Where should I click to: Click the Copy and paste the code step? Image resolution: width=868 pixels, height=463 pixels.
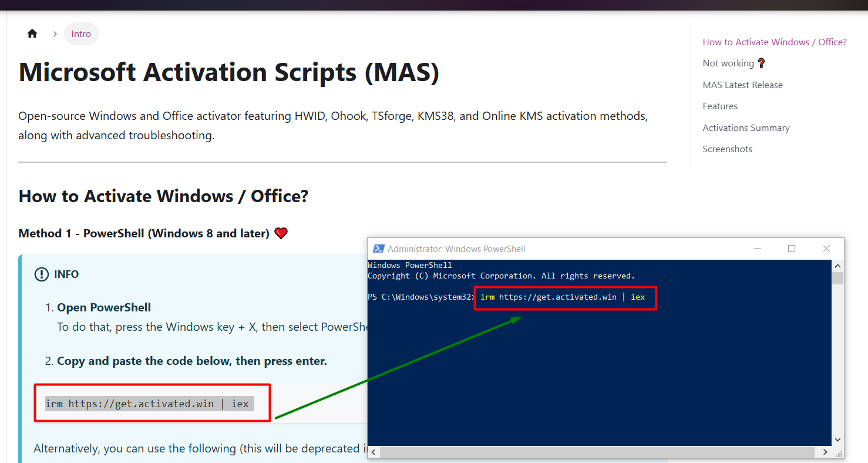[x=192, y=361]
